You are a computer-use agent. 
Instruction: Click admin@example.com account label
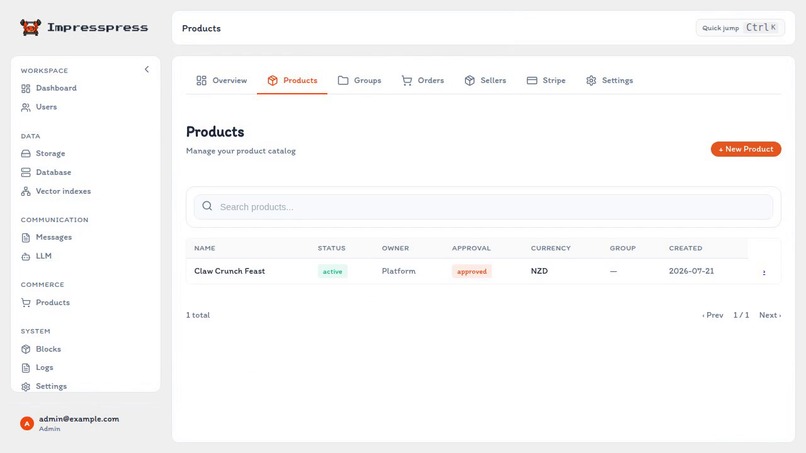click(79, 419)
